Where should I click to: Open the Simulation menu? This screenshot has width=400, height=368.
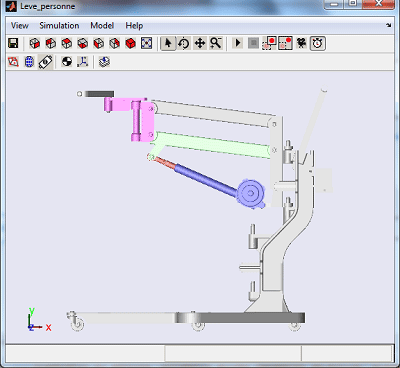click(59, 26)
